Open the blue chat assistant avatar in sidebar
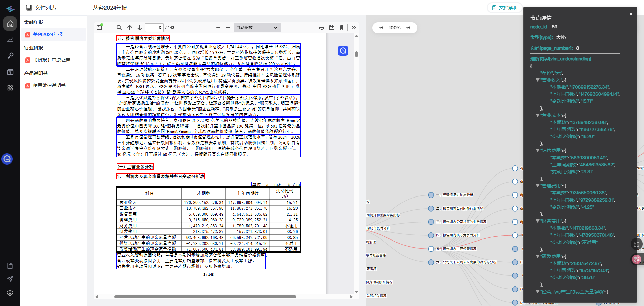Viewport: 644px width, 306px height. pos(7,159)
